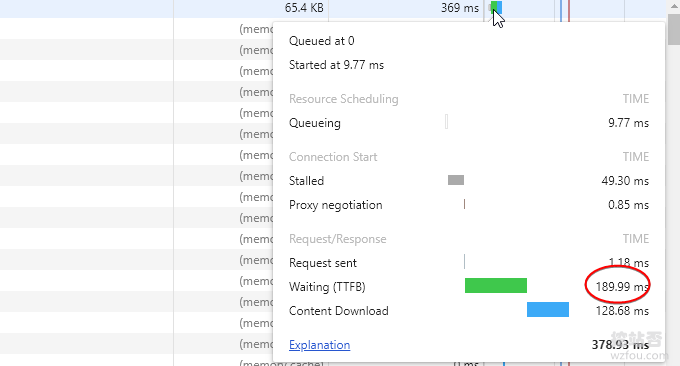Click the waterfall bar in the top row
680x366 pixels.
[495, 7]
